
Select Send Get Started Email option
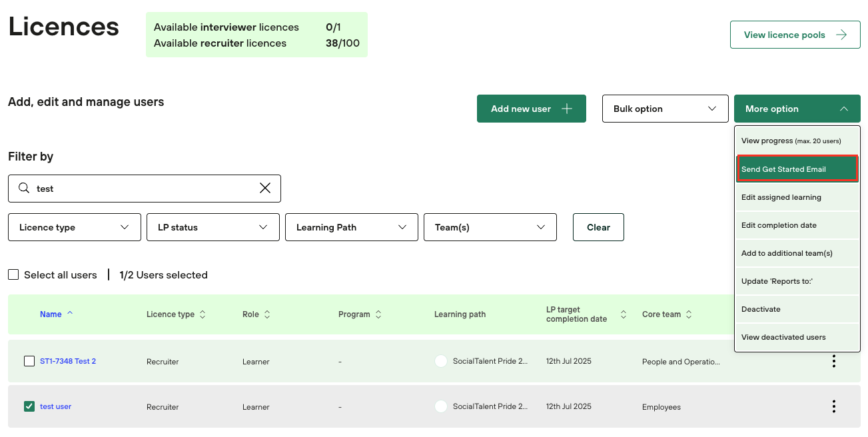(x=797, y=169)
